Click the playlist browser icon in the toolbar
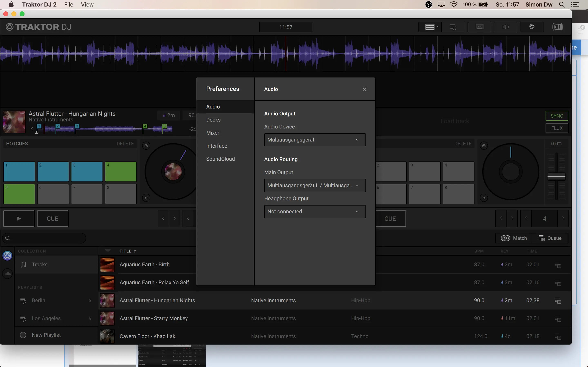The height and width of the screenshot is (367, 588). click(453, 27)
